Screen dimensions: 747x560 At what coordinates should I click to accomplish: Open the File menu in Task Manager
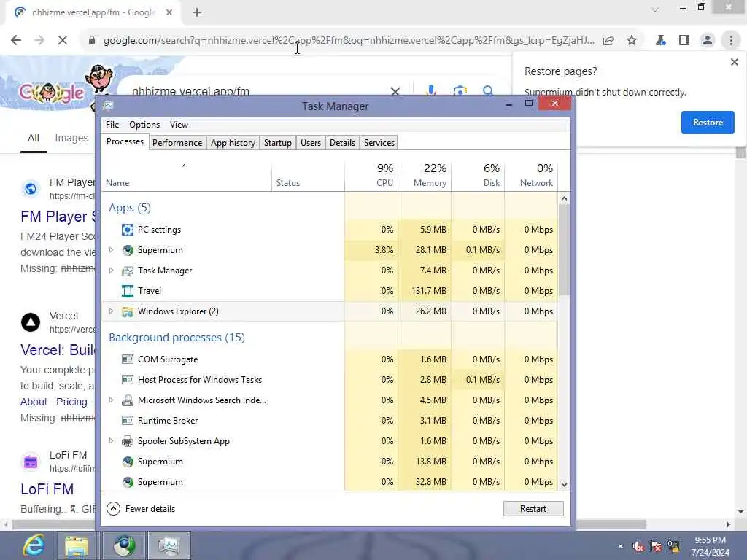[112, 125]
